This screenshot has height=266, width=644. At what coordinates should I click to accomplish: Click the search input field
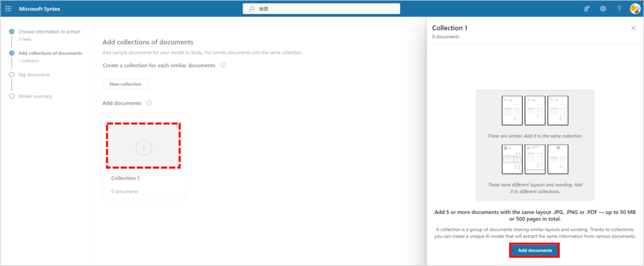[321, 9]
